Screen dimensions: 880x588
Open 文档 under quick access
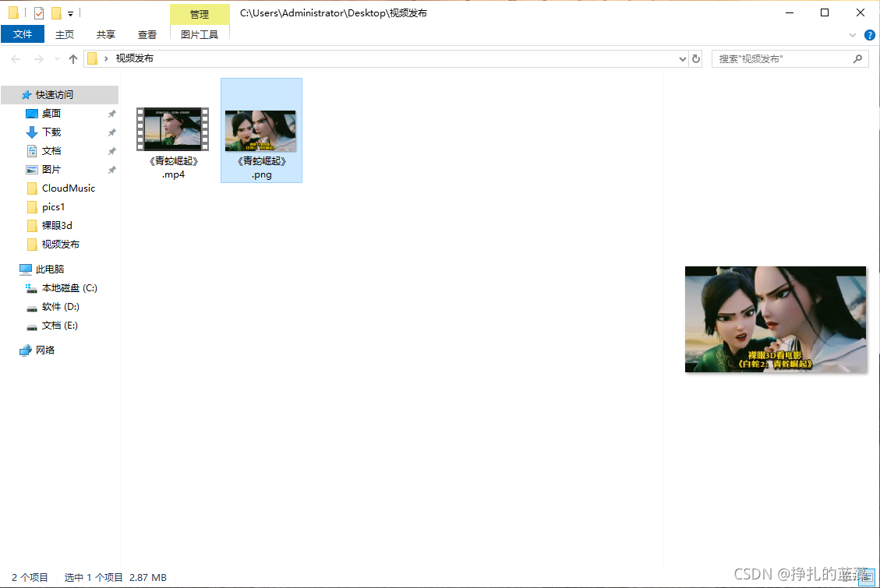(x=51, y=151)
